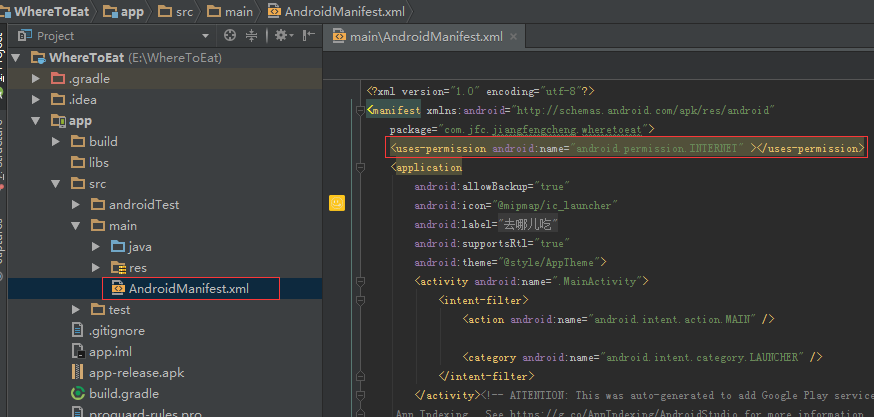The image size is (874, 417).
Task: Close the main\AndroidManifest.xml tab
Action: pyautogui.click(x=513, y=37)
